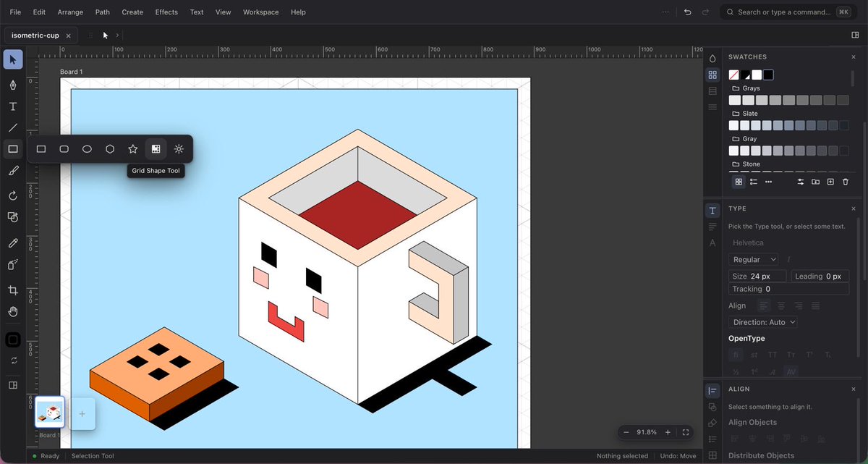868x464 pixels.
Task: Choose the Star shape tool
Action: [133, 149]
